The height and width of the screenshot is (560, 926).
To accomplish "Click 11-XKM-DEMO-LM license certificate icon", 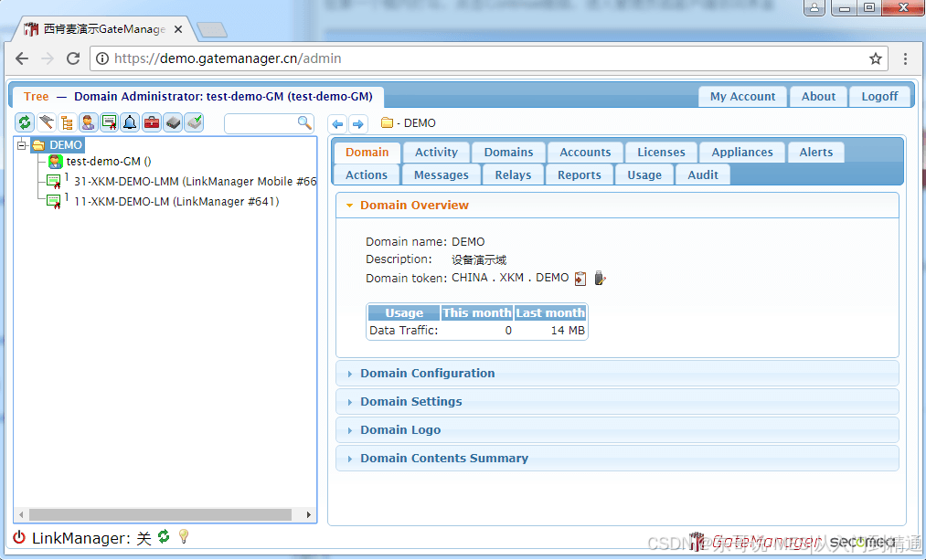I will [54, 201].
